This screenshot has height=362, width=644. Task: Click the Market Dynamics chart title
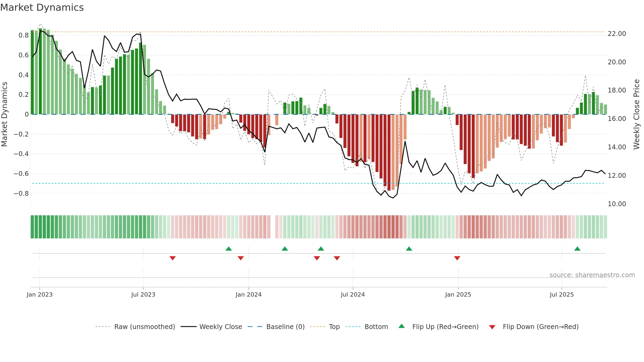click(42, 8)
